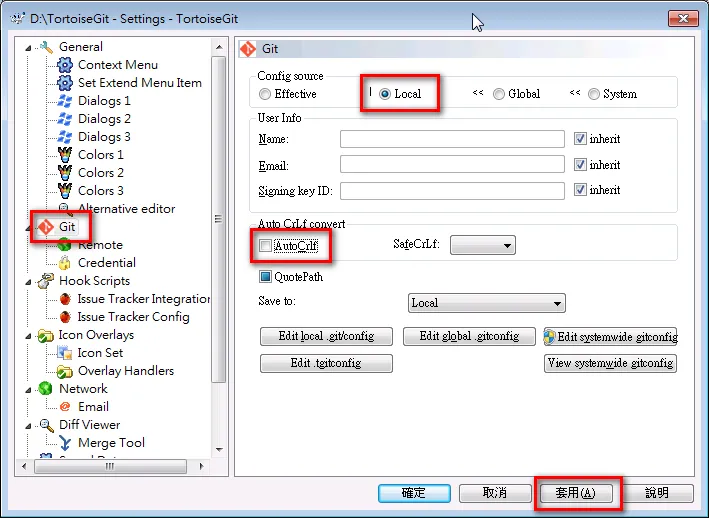Click the tree scroll down arrow
This screenshot has height=518, width=709.
coord(219,450)
